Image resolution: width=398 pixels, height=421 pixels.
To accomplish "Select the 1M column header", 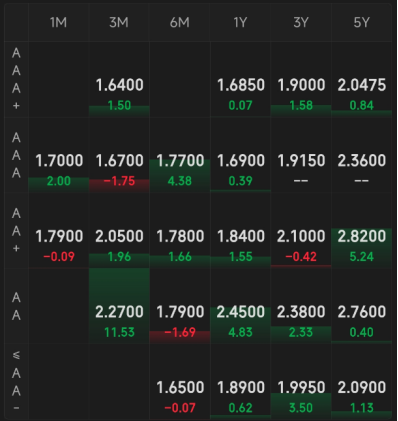I will (59, 23).
